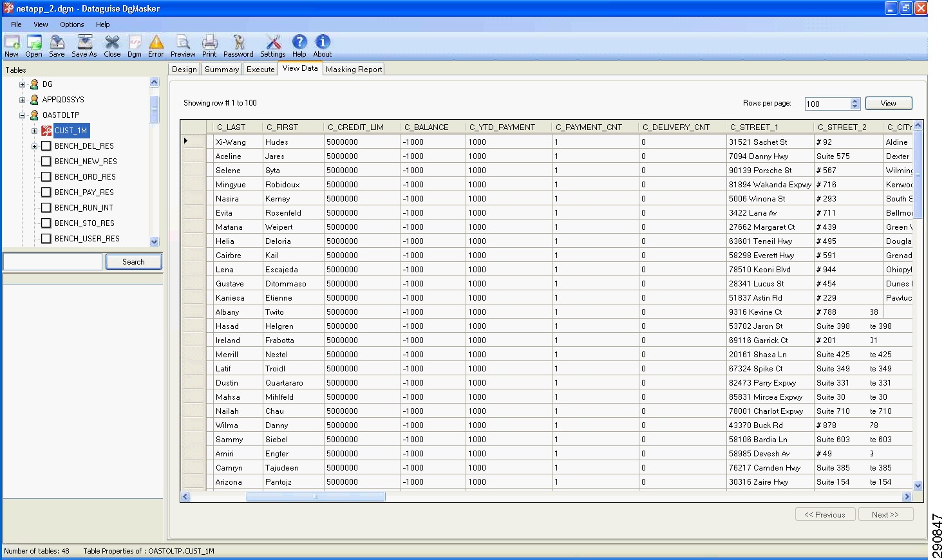Click the data grid horizontal scrollbar thumb
The height and width of the screenshot is (560, 944).
(316, 496)
